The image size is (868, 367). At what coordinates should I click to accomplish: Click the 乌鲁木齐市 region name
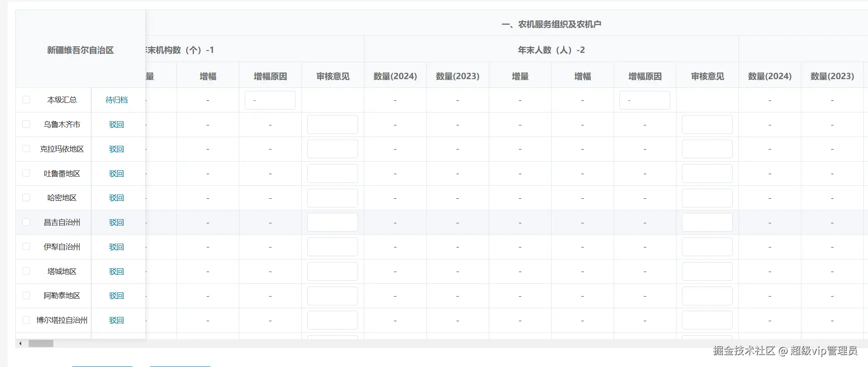[62, 125]
